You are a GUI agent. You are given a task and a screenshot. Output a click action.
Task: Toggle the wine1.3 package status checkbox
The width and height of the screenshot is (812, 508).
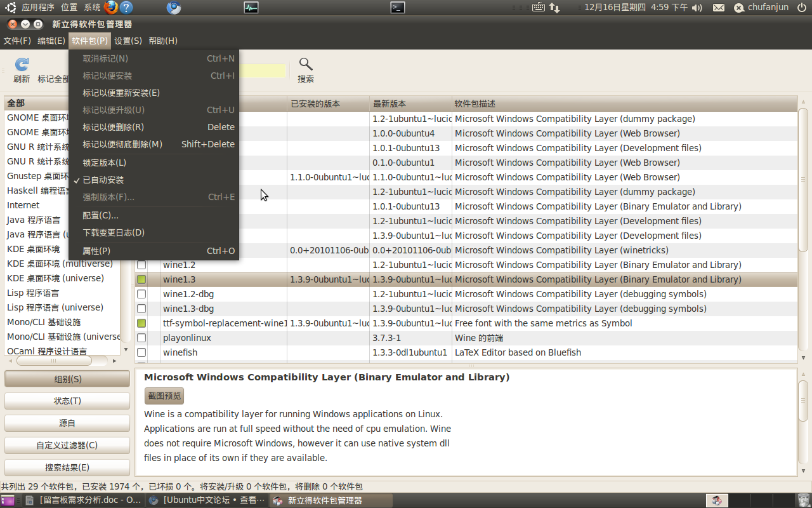click(x=141, y=279)
